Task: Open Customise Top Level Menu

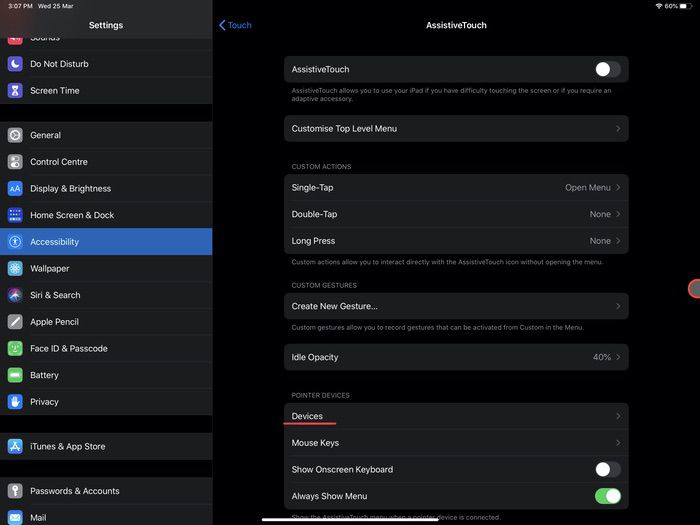Action: 456,129
